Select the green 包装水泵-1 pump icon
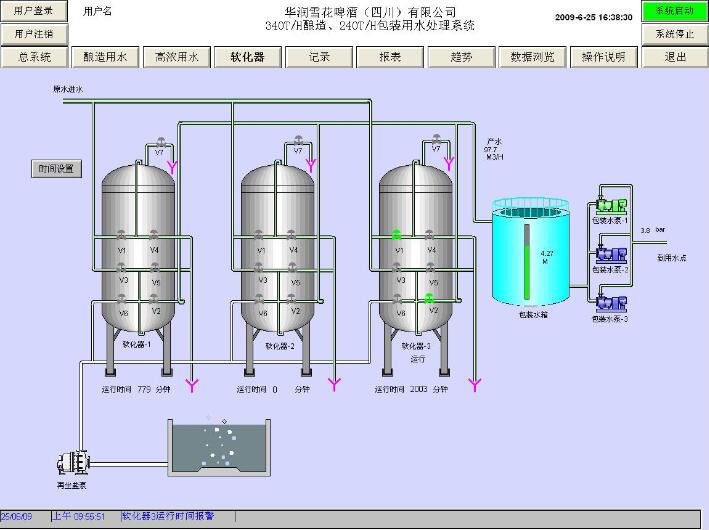The height and width of the screenshot is (530, 709). [x=611, y=205]
